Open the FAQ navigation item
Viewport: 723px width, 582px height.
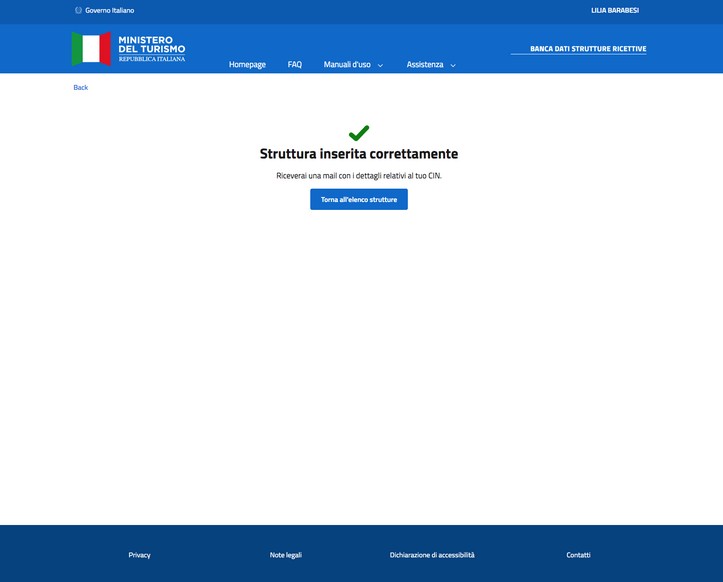(294, 65)
